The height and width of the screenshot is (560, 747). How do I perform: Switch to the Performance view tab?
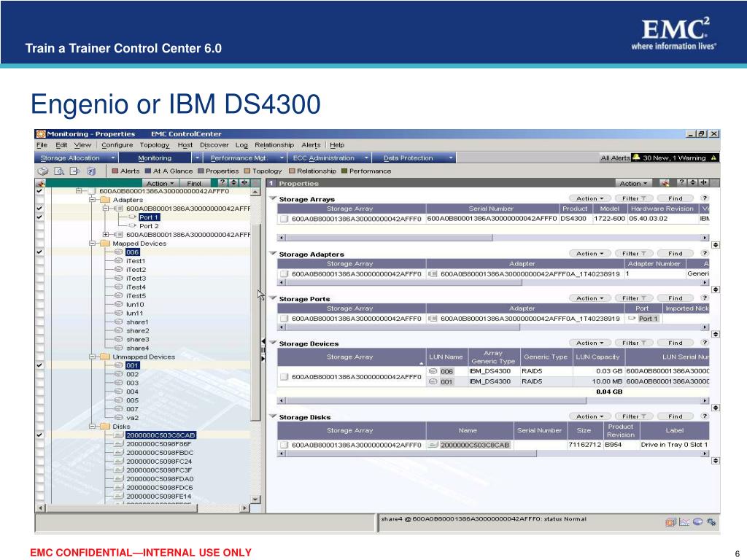pos(366,171)
